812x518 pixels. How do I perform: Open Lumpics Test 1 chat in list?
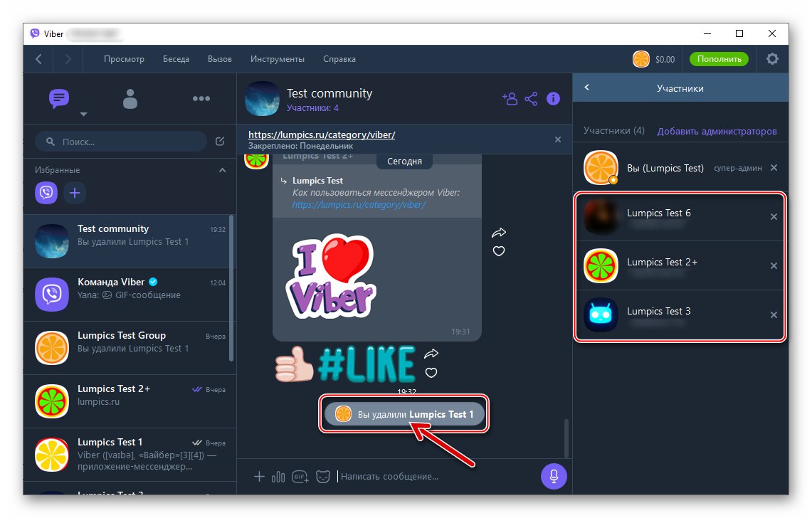point(130,455)
